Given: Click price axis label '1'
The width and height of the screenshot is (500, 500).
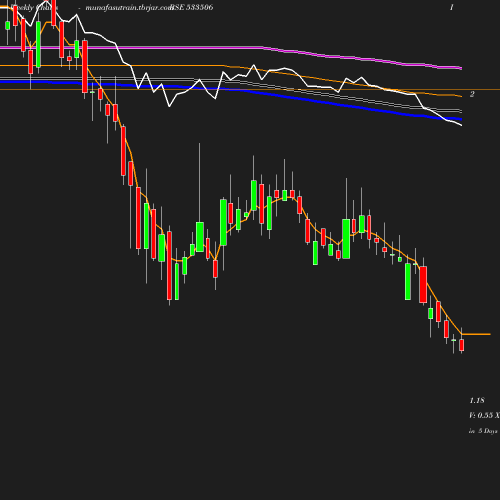Looking at the screenshot, I should pos(452,7).
